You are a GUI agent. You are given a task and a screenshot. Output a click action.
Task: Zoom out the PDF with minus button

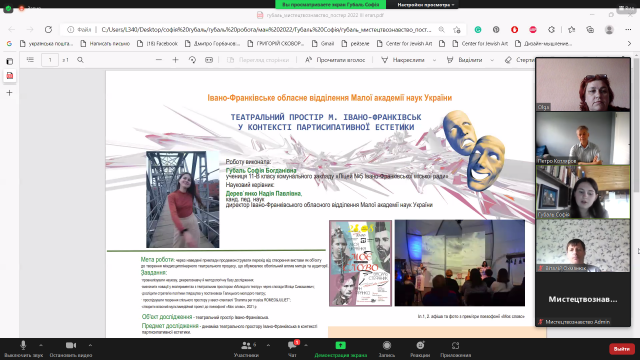pyautogui.click(x=159, y=60)
